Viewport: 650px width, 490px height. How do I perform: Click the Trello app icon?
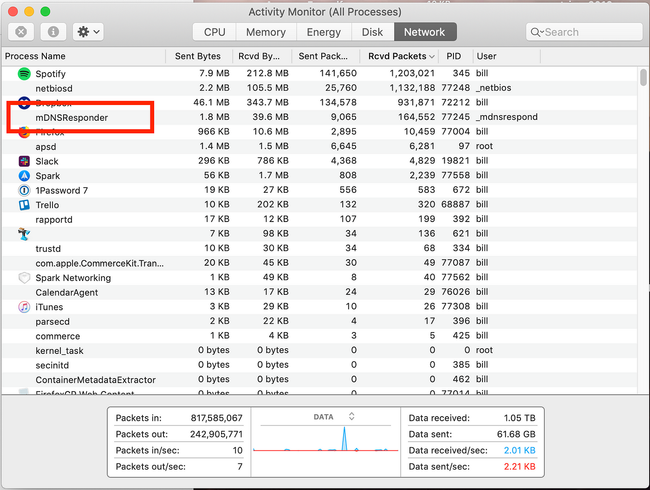pos(24,205)
